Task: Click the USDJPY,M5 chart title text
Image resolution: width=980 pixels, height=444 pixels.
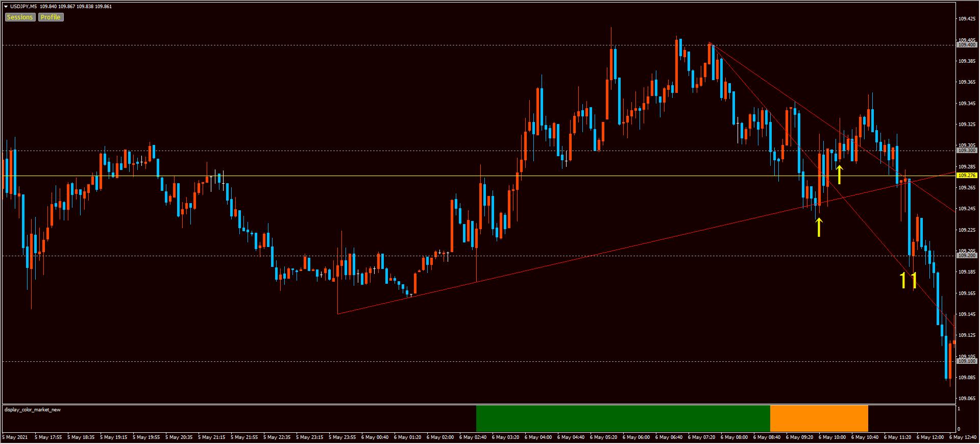Action: pos(23,7)
